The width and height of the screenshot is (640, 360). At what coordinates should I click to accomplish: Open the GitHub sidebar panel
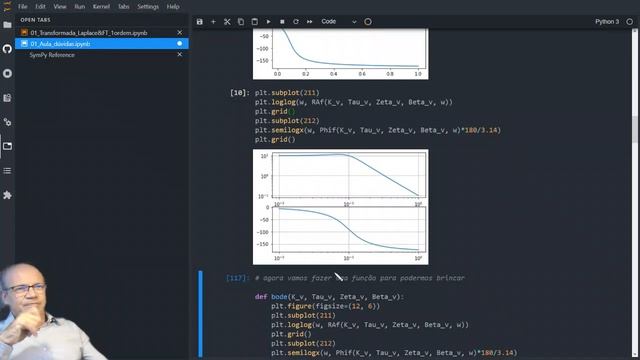tap(7, 49)
